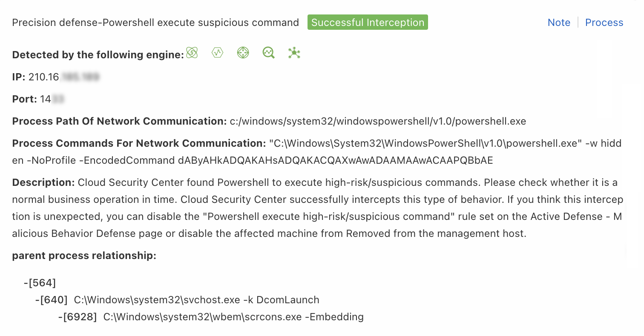Click the hexagon line-chart engine icon

pyautogui.click(x=218, y=53)
